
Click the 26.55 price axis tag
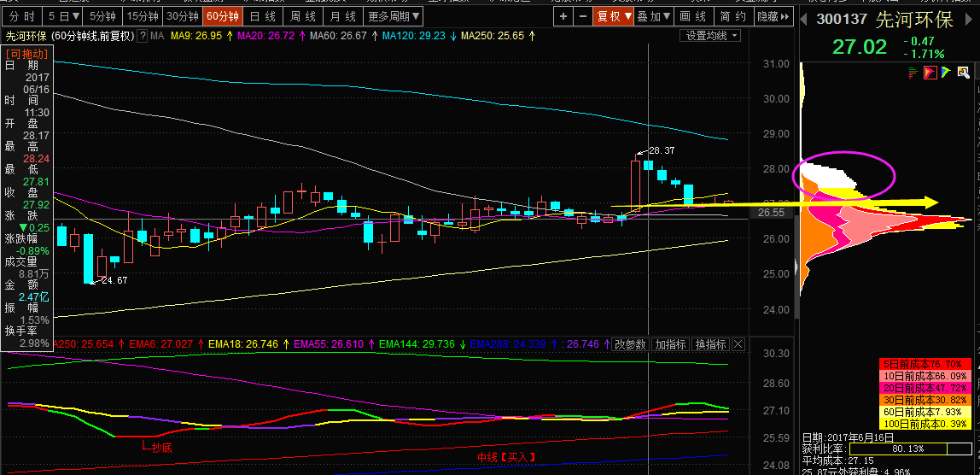click(x=771, y=213)
